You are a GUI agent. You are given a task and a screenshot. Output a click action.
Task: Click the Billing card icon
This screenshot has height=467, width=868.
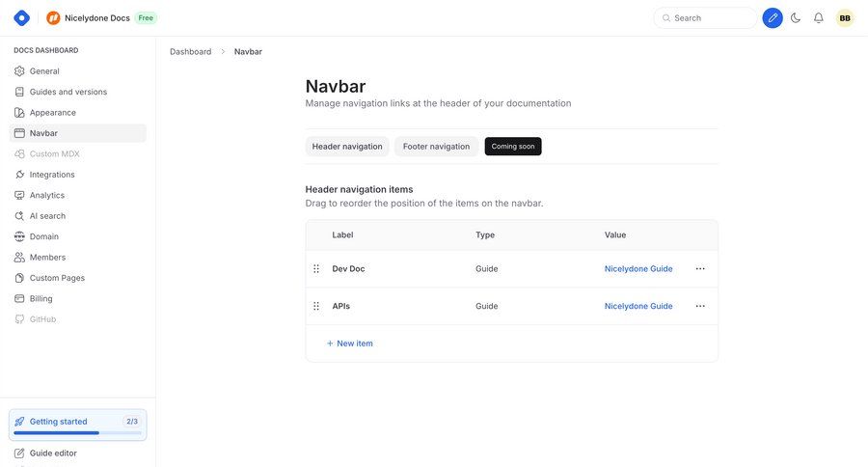(x=19, y=298)
